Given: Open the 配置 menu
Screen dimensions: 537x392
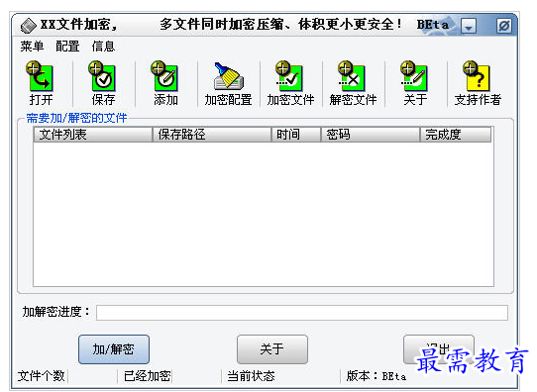Looking at the screenshot, I should [67, 47].
